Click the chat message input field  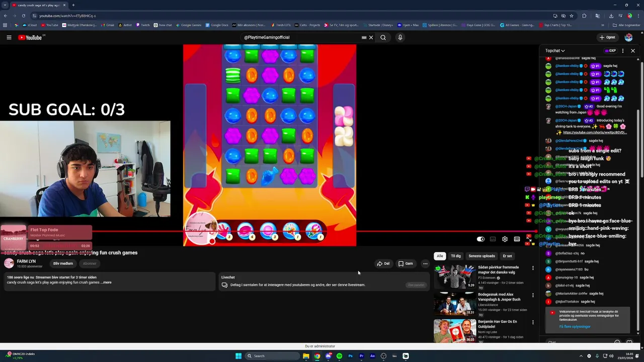(579, 342)
